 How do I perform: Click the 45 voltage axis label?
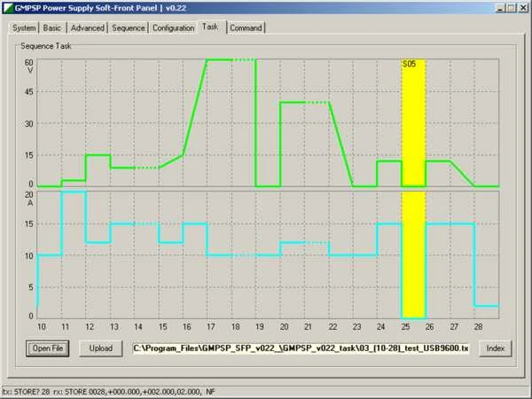tap(29, 92)
